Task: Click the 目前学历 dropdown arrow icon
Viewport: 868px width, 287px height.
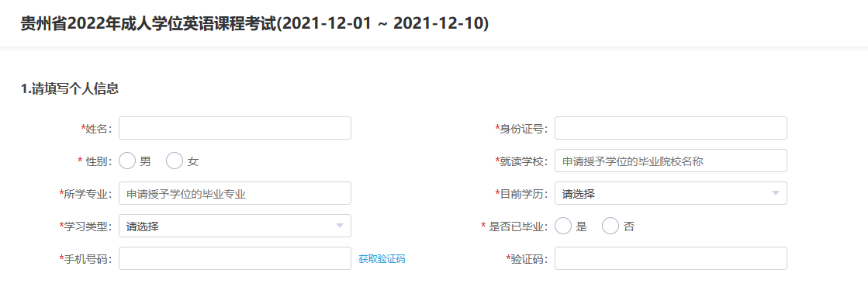Action: pos(775,193)
